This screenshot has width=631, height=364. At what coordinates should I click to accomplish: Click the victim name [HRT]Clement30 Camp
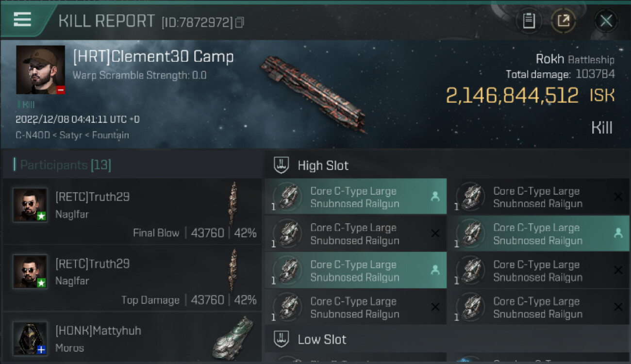coord(153,57)
